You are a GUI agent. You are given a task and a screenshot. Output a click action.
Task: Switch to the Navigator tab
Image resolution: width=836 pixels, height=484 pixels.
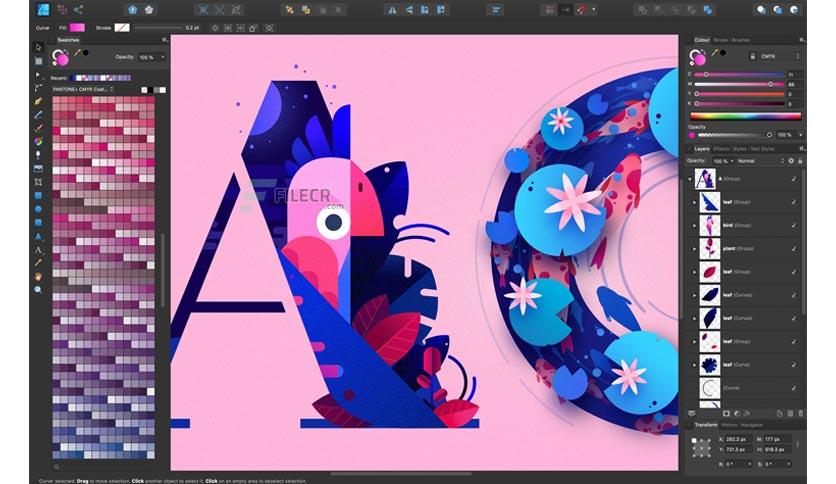coord(752,425)
